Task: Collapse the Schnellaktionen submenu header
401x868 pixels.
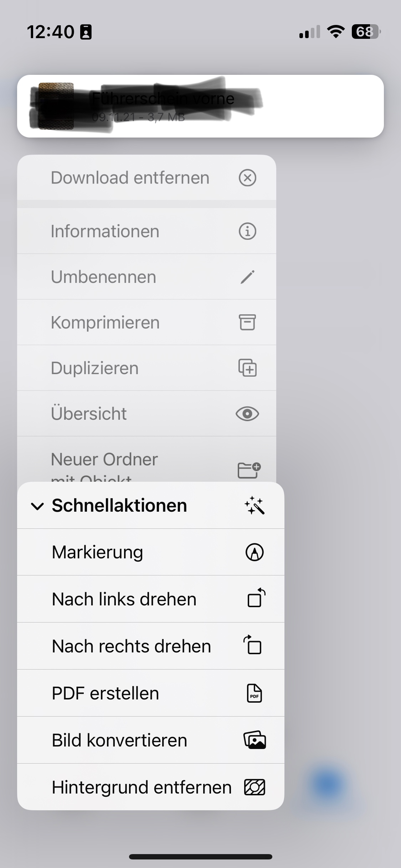Action: (119, 505)
